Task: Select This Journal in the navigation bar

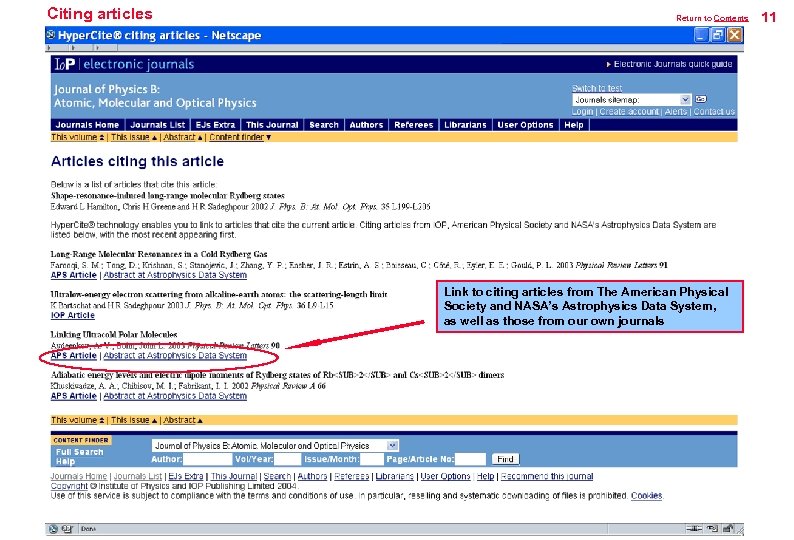Action: (272, 125)
